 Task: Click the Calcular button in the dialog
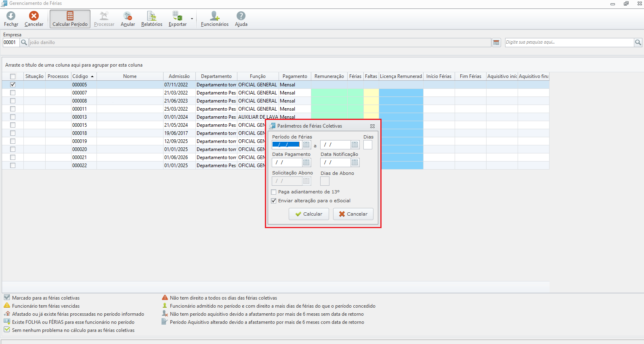309,214
